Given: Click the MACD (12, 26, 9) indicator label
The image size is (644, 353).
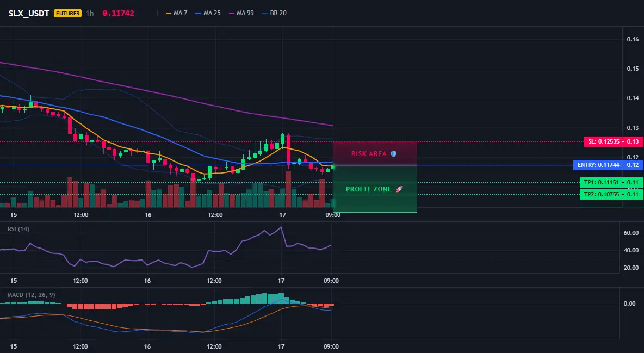Looking at the screenshot, I should point(31,295).
